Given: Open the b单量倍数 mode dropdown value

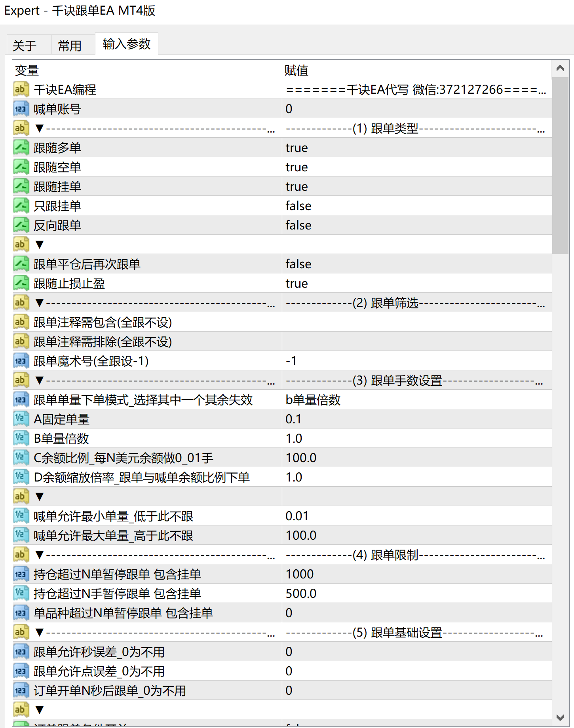Looking at the screenshot, I should pos(417,400).
